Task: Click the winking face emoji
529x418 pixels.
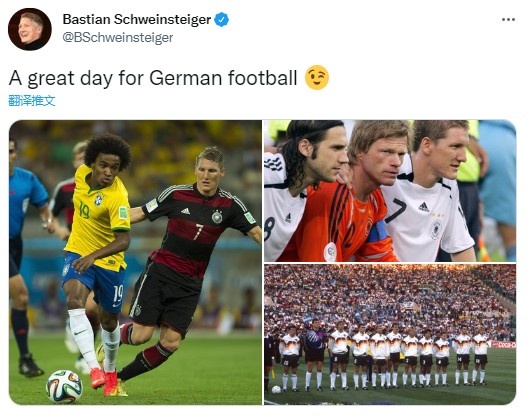Action: [x=317, y=78]
